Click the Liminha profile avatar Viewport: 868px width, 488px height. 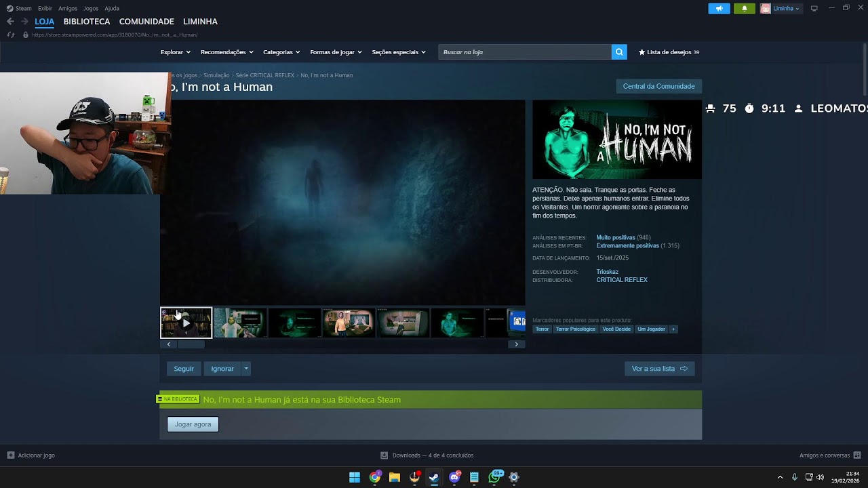point(766,9)
